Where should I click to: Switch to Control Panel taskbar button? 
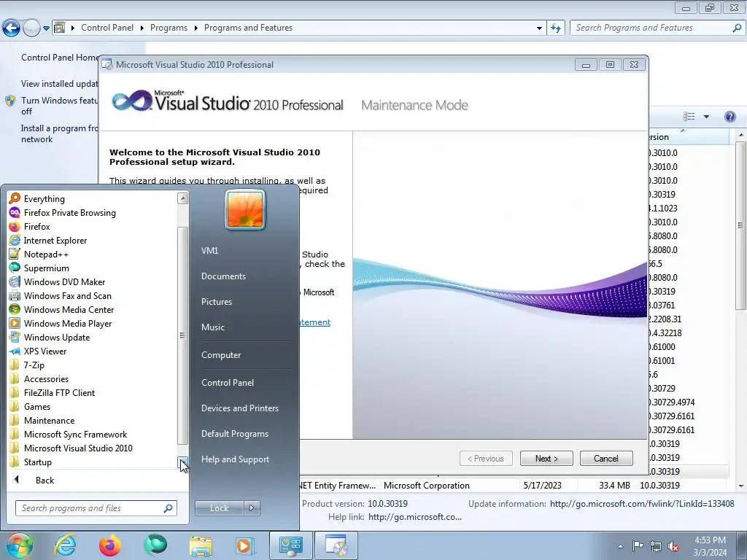291,545
